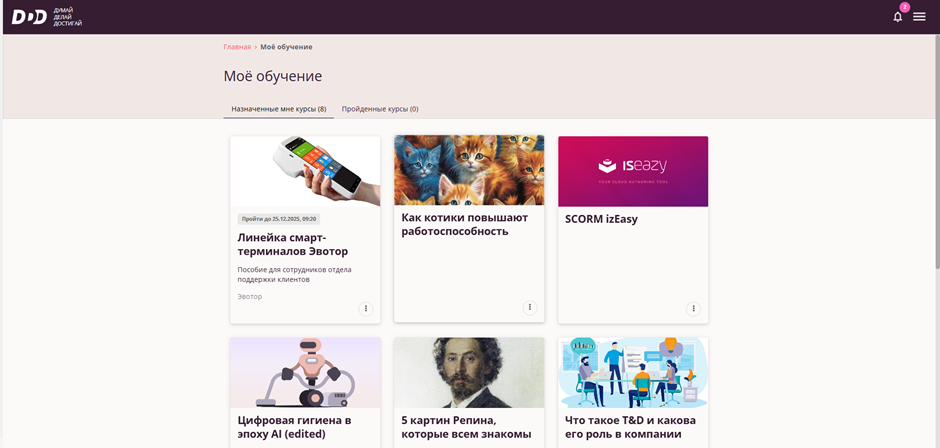Open the hamburger menu in the header
Viewport: 940px width, 448px height.
click(919, 17)
